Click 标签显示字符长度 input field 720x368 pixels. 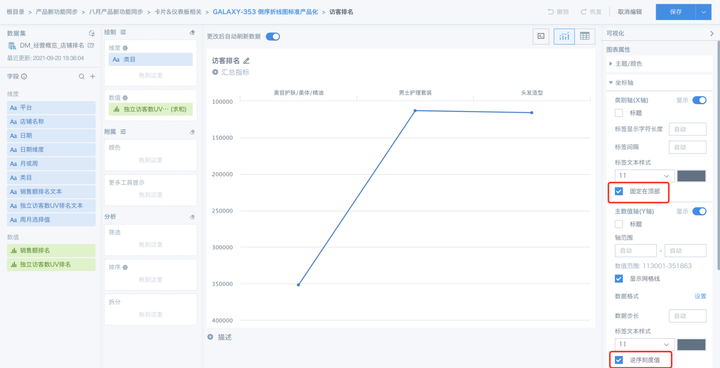click(687, 129)
